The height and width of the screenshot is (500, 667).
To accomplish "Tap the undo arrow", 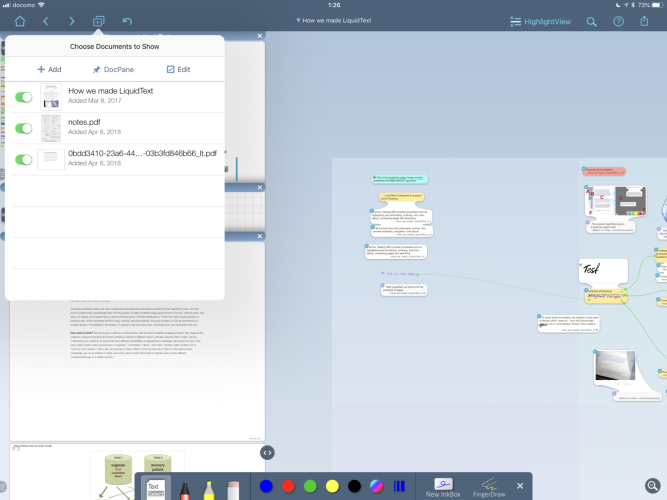I will coord(127,21).
